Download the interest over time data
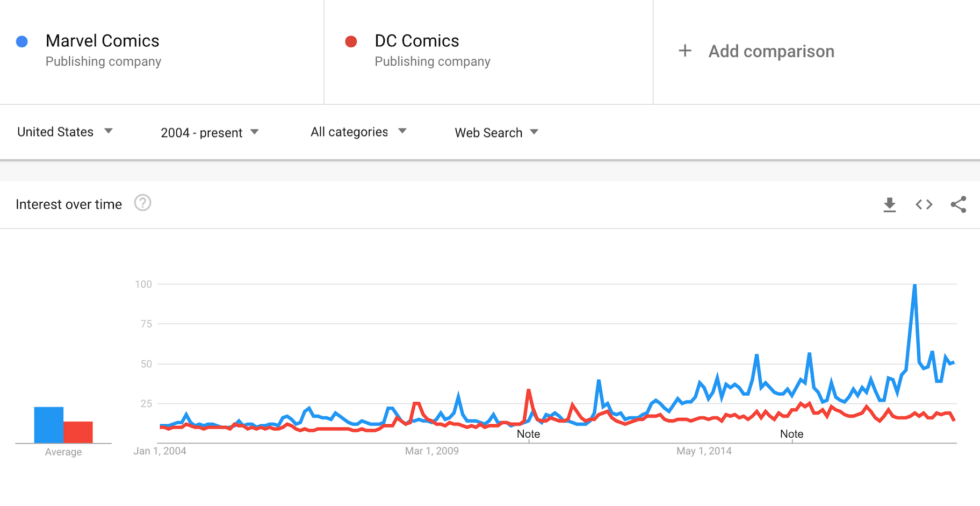The width and height of the screenshot is (980, 506). 890,204
